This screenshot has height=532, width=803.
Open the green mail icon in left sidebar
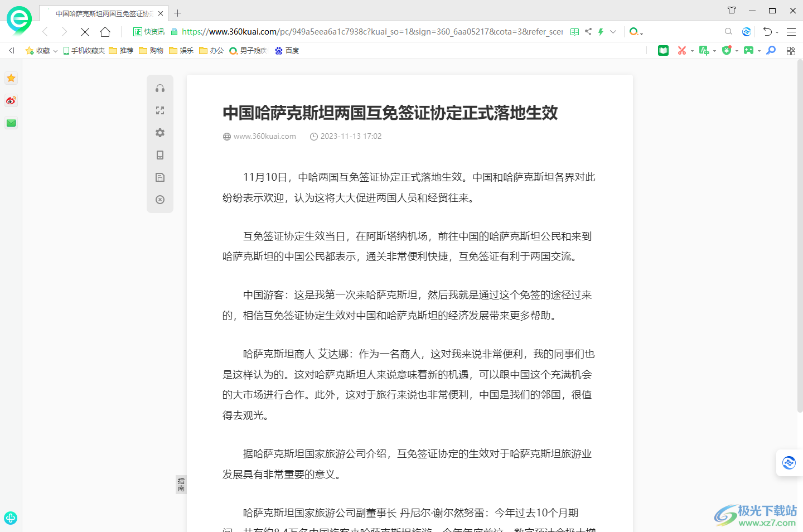(11, 123)
